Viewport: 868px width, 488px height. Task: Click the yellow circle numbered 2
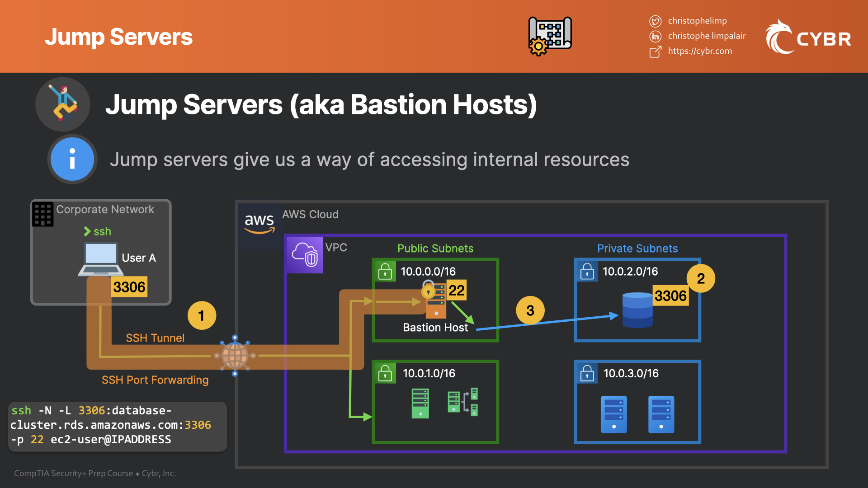701,278
